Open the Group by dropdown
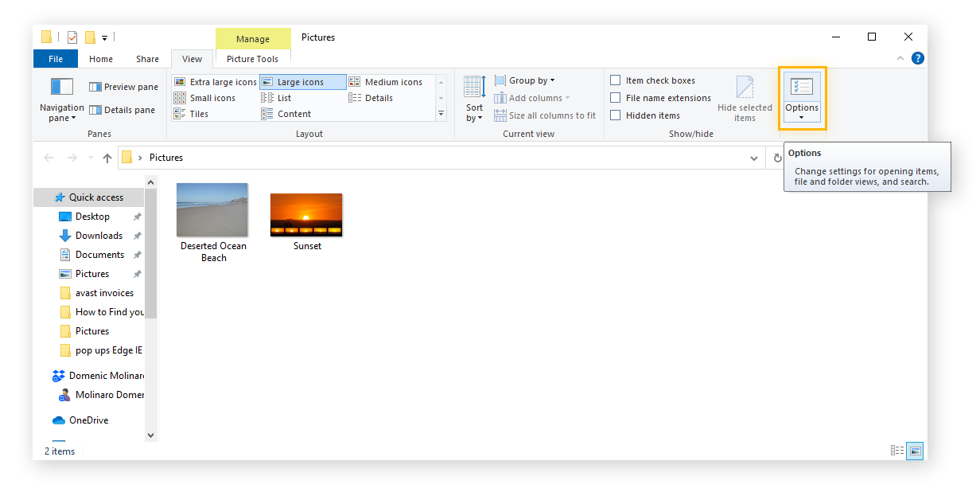The width and height of the screenshot is (980, 496). 525,80
